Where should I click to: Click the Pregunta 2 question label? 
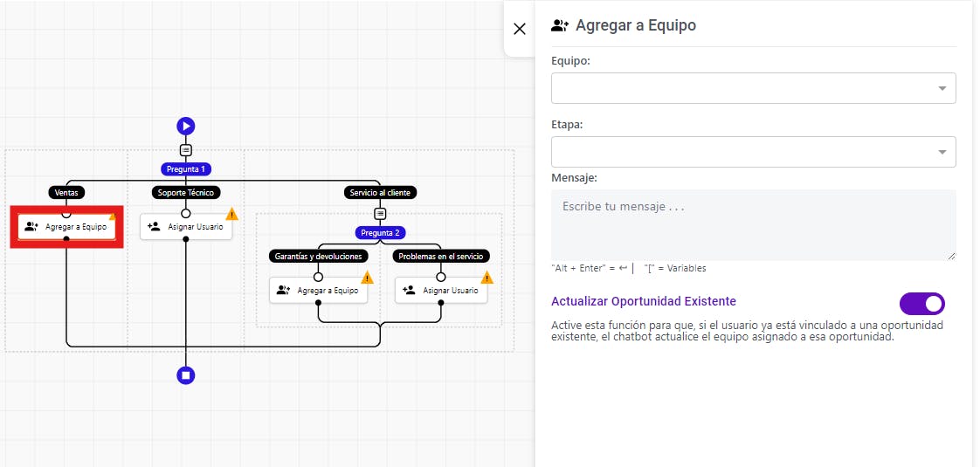pyautogui.click(x=380, y=233)
